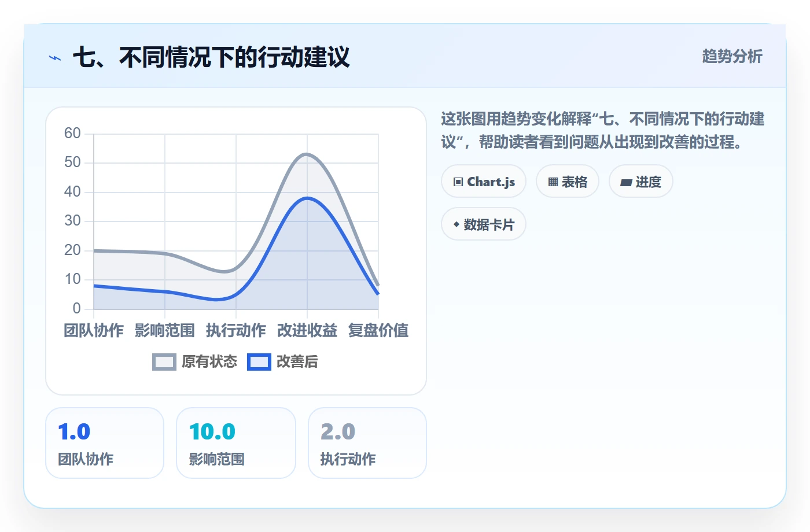Screen dimensions: 810x532
Task: Click the y-axis label 30
Action: click(x=72, y=221)
